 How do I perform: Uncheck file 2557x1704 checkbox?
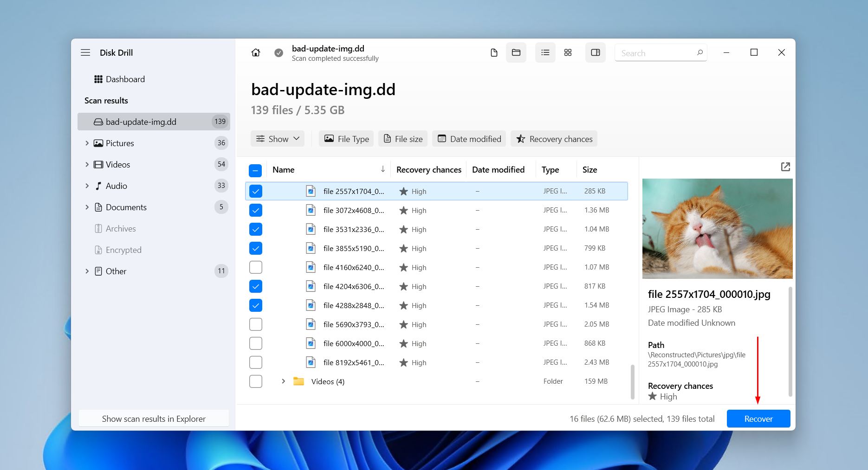256,191
